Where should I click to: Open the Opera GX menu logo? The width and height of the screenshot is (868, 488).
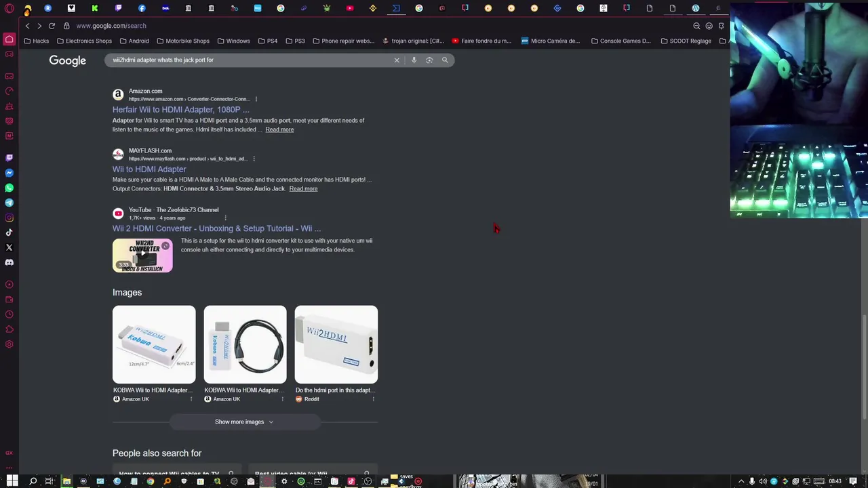click(9, 8)
